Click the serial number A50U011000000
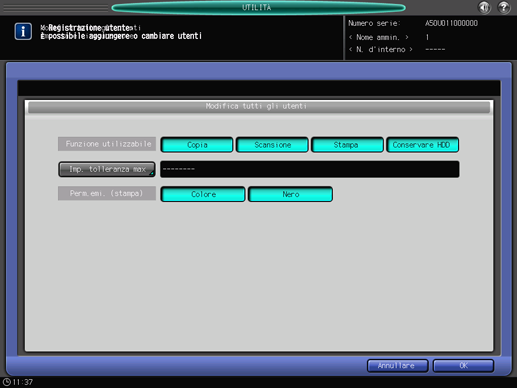This screenshot has width=517, height=388. tap(451, 23)
